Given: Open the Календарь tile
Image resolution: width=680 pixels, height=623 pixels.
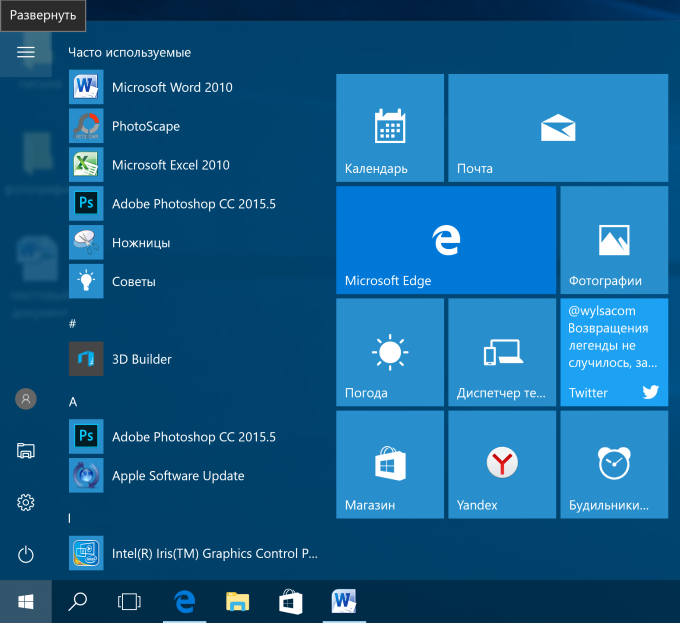Looking at the screenshot, I should tap(390, 128).
